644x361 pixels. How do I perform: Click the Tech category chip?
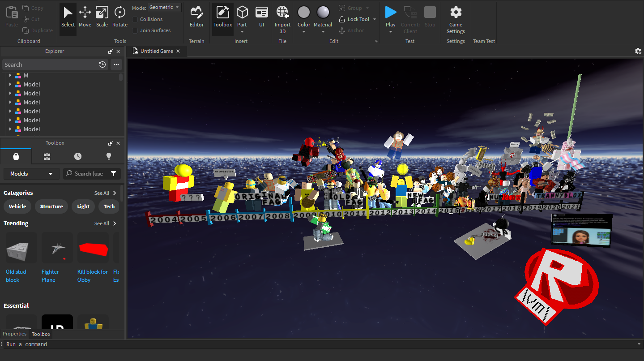click(x=109, y=206)
